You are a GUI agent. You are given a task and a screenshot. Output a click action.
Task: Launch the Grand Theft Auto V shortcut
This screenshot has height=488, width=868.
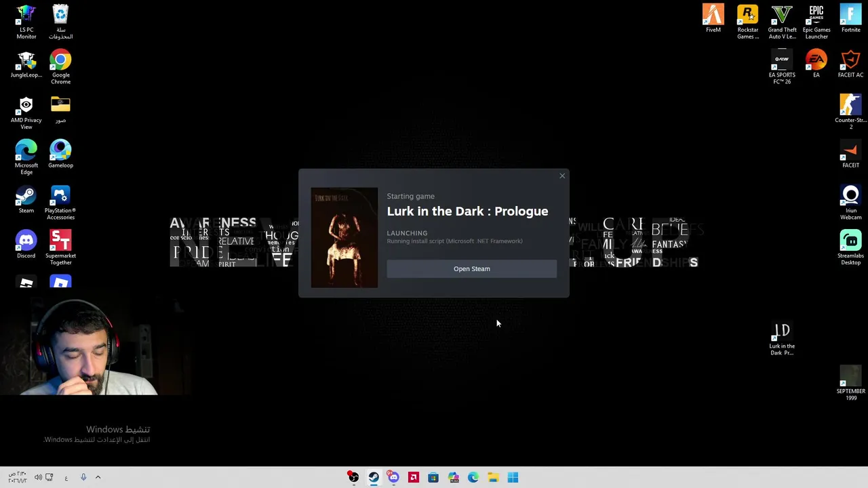(x=782, y=22)
